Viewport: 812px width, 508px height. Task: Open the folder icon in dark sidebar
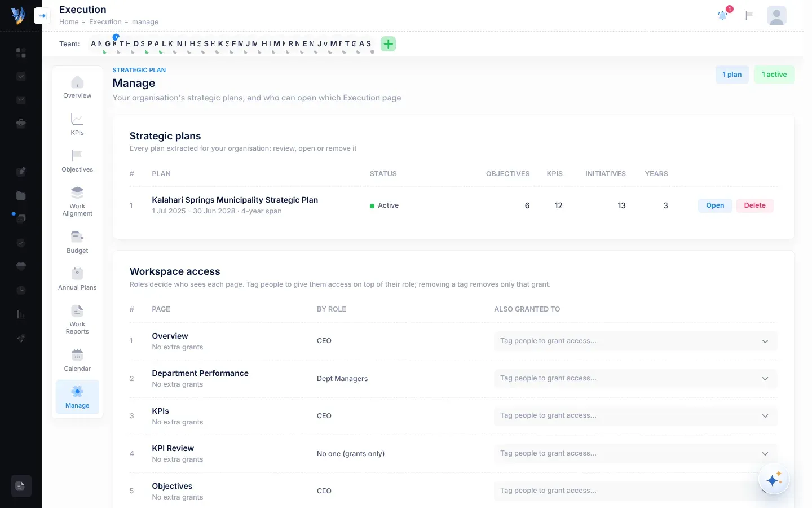[x=21, y=195]
